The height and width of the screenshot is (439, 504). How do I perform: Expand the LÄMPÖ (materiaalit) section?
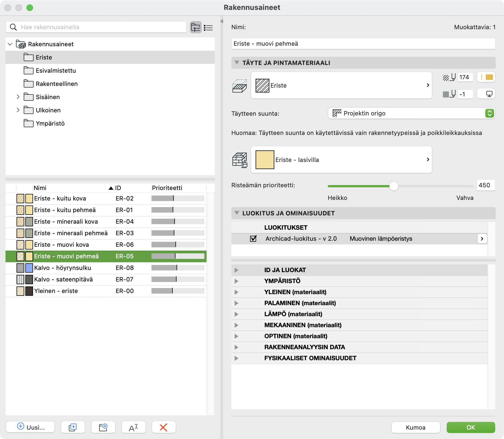[x=236, y=314]
